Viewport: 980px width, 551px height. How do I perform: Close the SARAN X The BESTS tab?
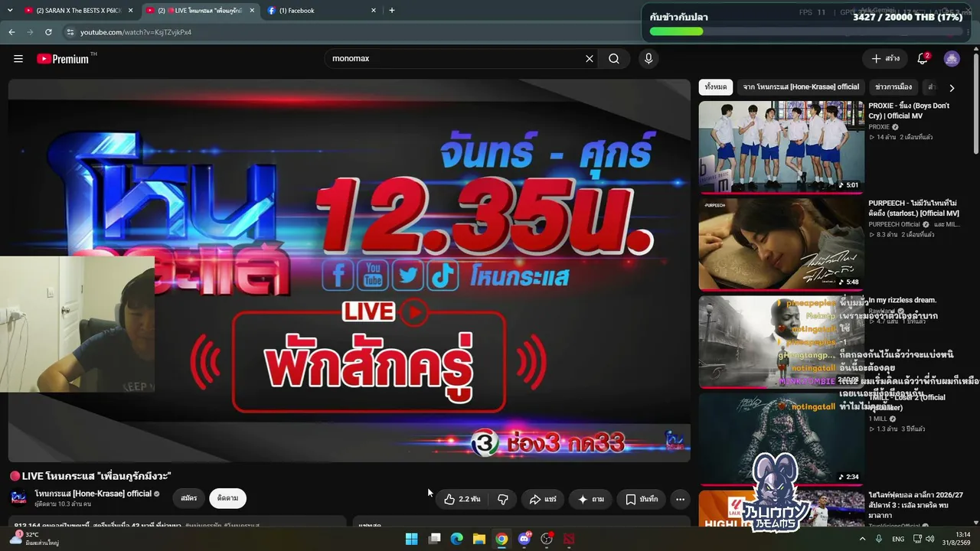point(130,11)
